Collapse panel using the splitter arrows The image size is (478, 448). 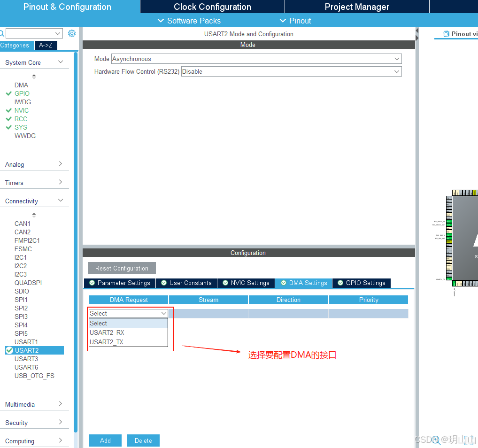pyautogui.click(x=417, y=34)
